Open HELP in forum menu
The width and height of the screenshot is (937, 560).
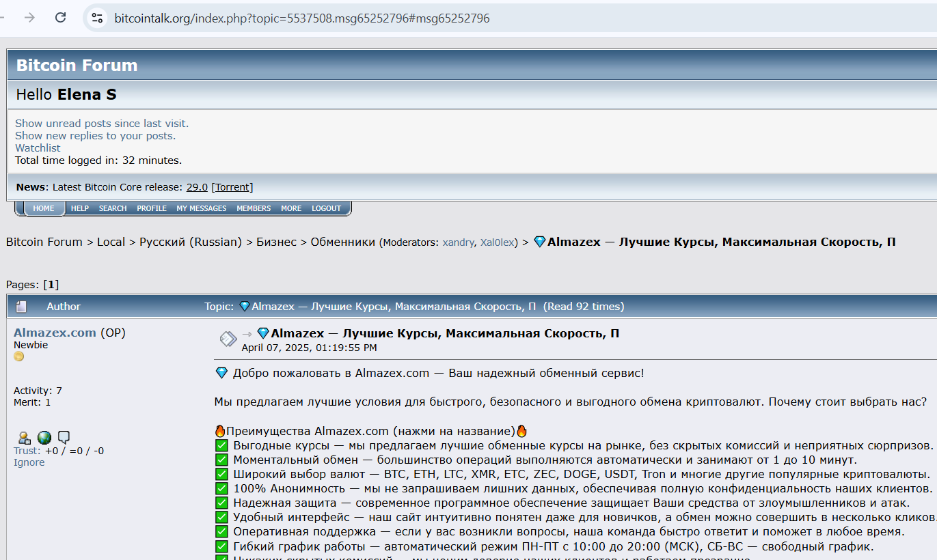coord(80,208)
